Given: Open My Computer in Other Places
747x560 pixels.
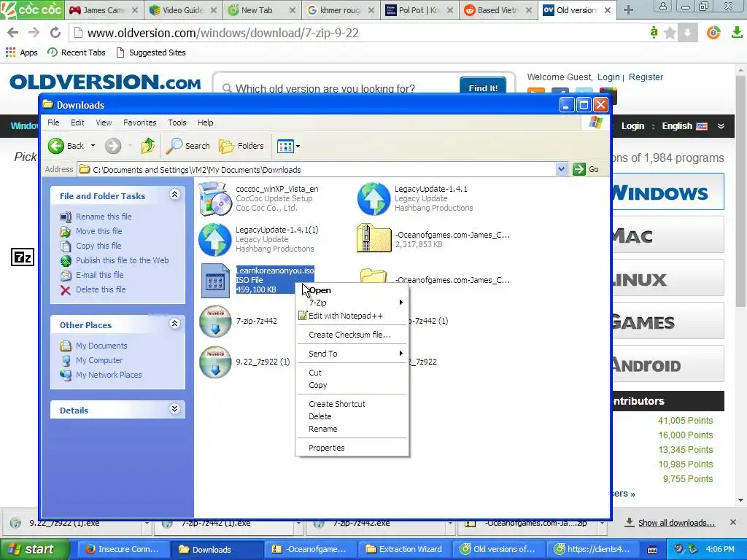Looking at the screenshot, I should pos(99,360).
